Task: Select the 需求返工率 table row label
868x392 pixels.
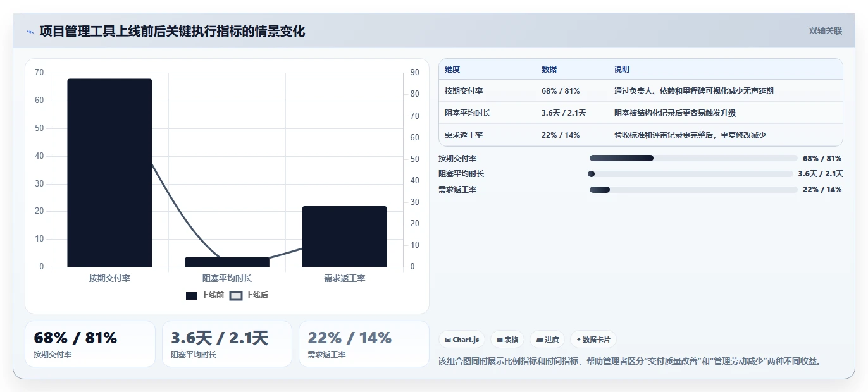Action: [x=464, y=135]
